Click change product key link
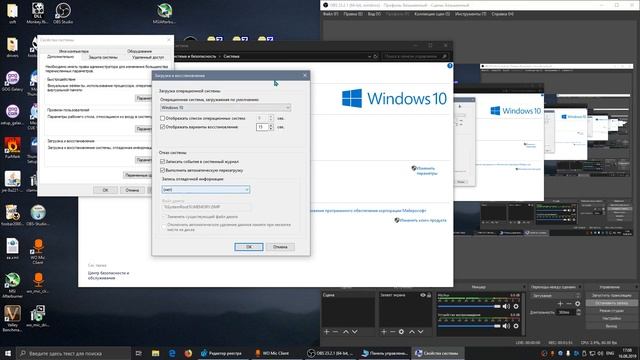This screenshot has width=640, height=360. pos(422,220)
